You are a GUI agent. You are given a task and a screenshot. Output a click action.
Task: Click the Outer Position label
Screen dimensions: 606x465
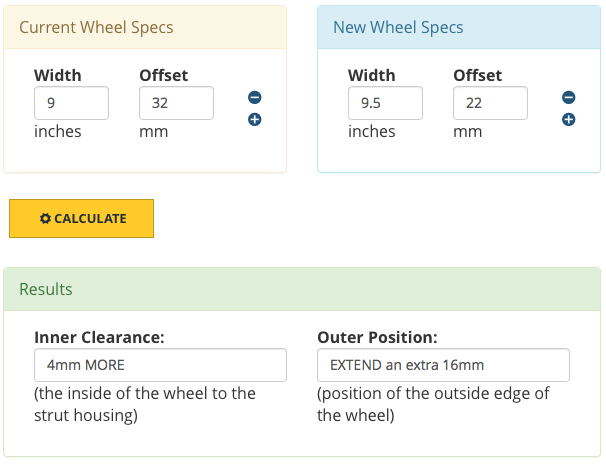click(x=377, y=337)
